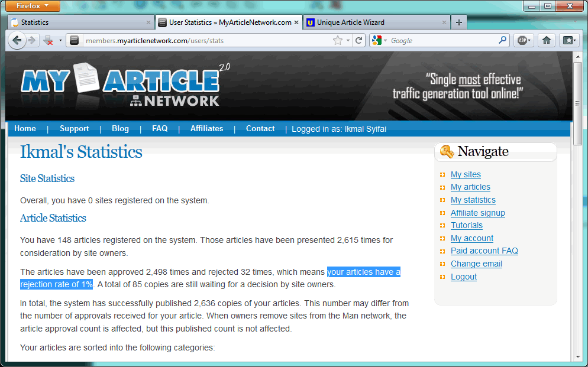Close the Statistics tab
The width and height of the screenshot is (588, 367).
pyautogui.click(x=148, y=22)
